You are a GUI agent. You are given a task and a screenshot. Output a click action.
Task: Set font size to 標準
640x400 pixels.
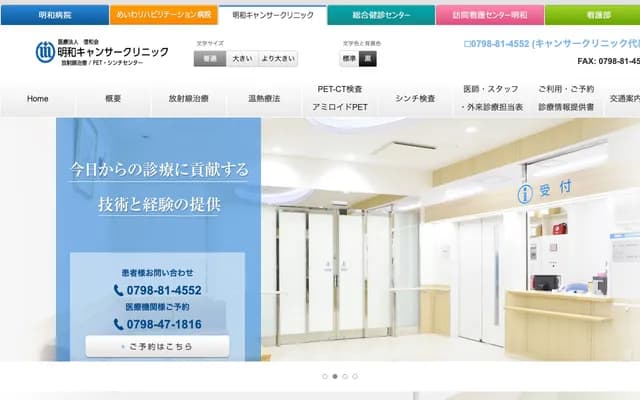210,59
